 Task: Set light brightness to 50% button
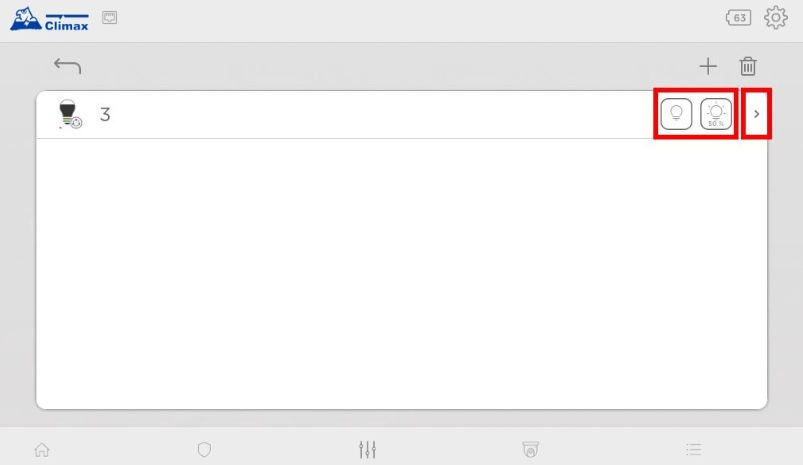(716, 115)
